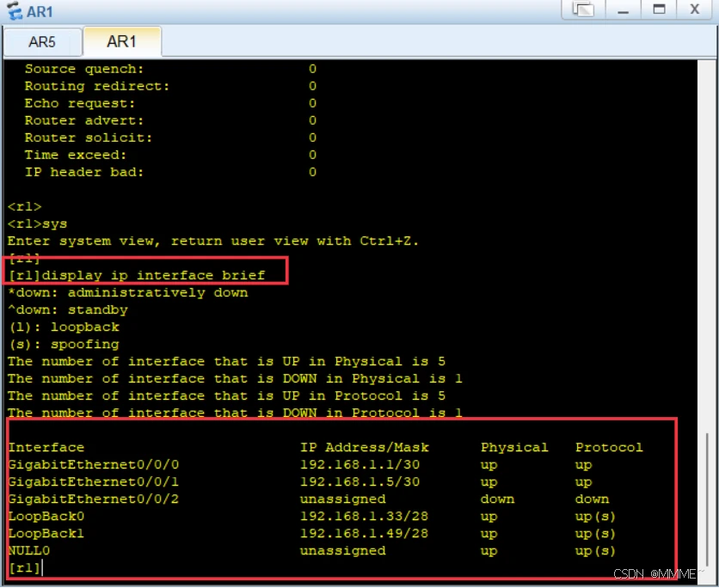Click the overlapping-windows button in title bar

[584, 9]
